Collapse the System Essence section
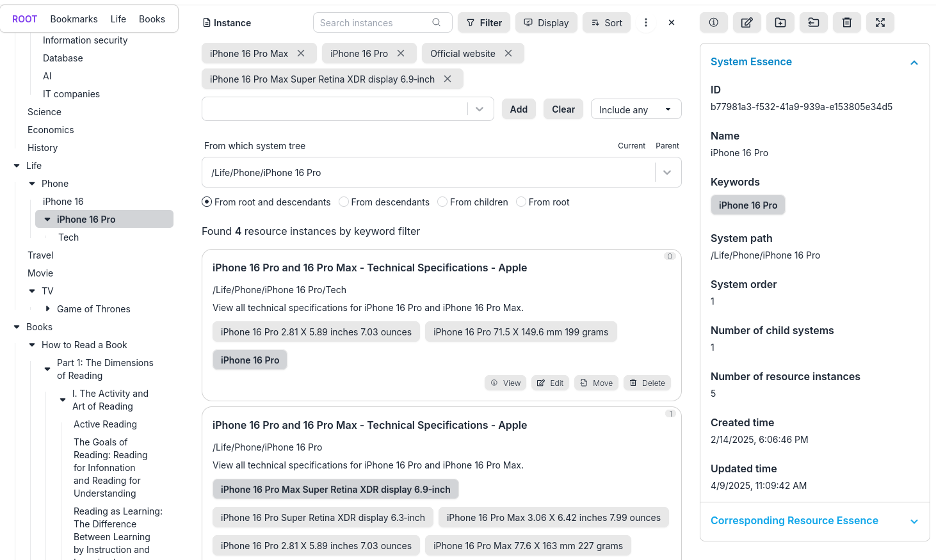The width and height of the screenshot is (936, 560). 914,62
